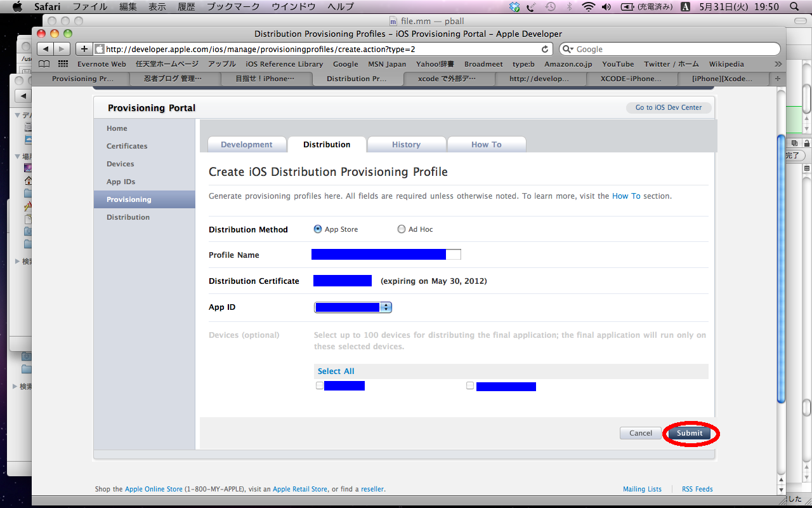The height and width of the screenshot is (508, 812).
Task: Open the How To tab
Action: 487,145
